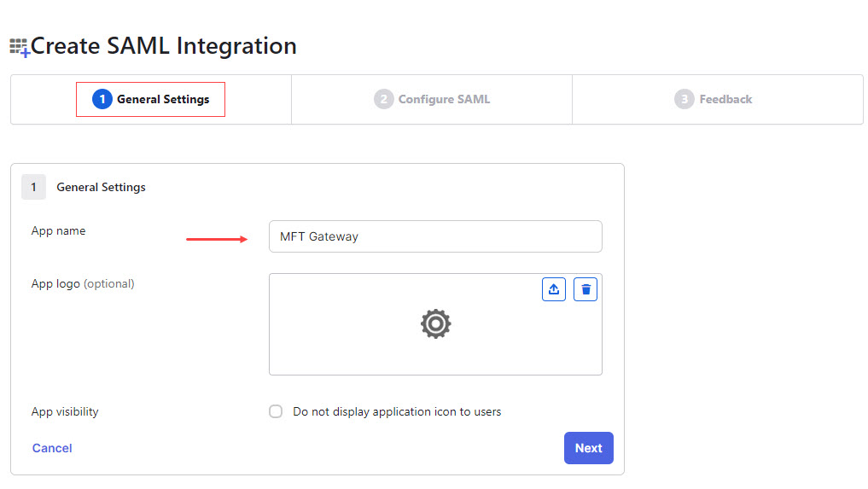Go to the Feedback step tab
The image size is (868, 489).
[713, 99]
